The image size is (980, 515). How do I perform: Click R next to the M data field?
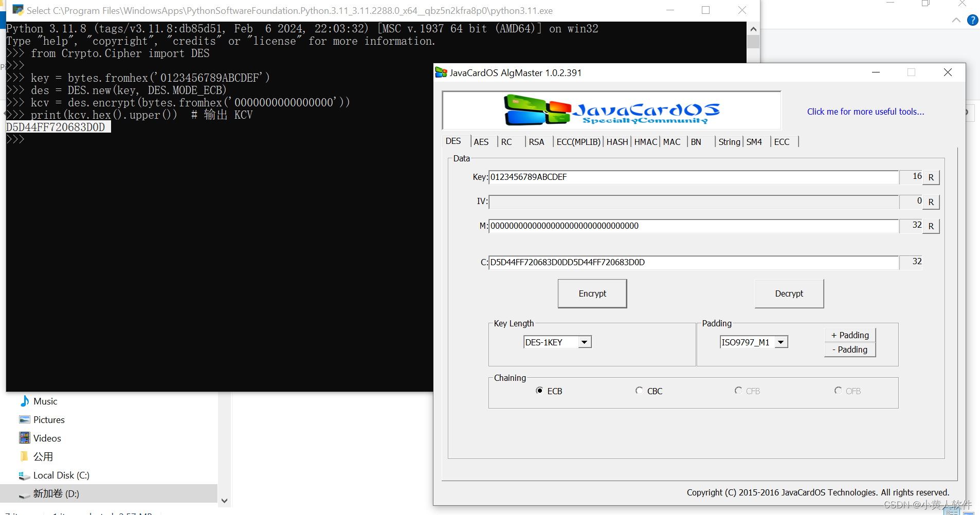(931, 226)
